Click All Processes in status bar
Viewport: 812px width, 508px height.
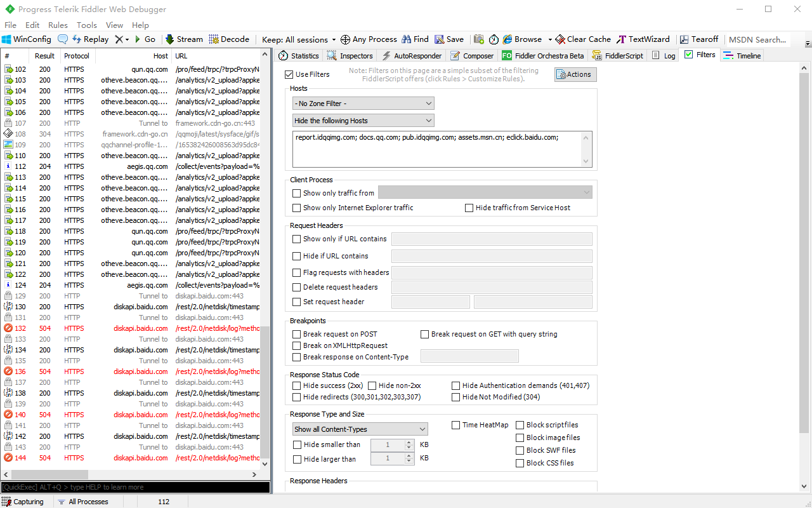[x=83, y=502]
